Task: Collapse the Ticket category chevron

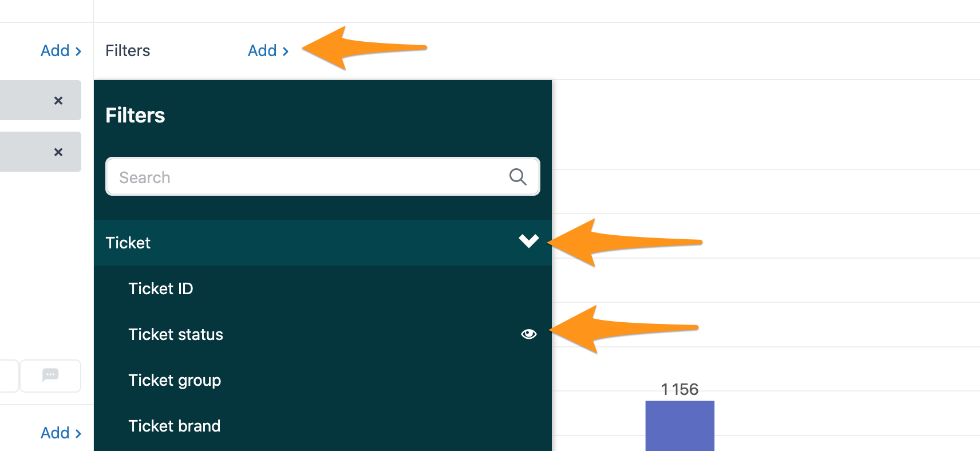Action: point(529,241)
